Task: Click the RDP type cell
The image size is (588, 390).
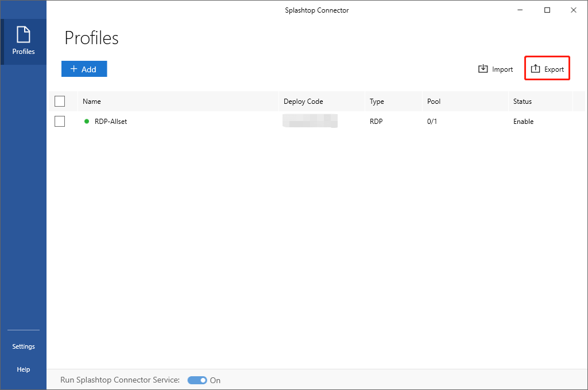Action: (x=376, y=122)
